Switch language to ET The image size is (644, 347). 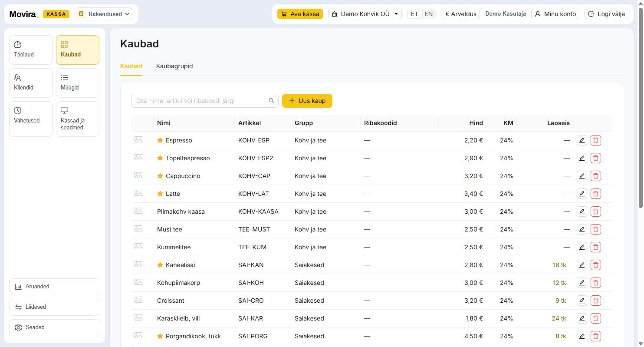pyautogui.click(x=414, y=14)
